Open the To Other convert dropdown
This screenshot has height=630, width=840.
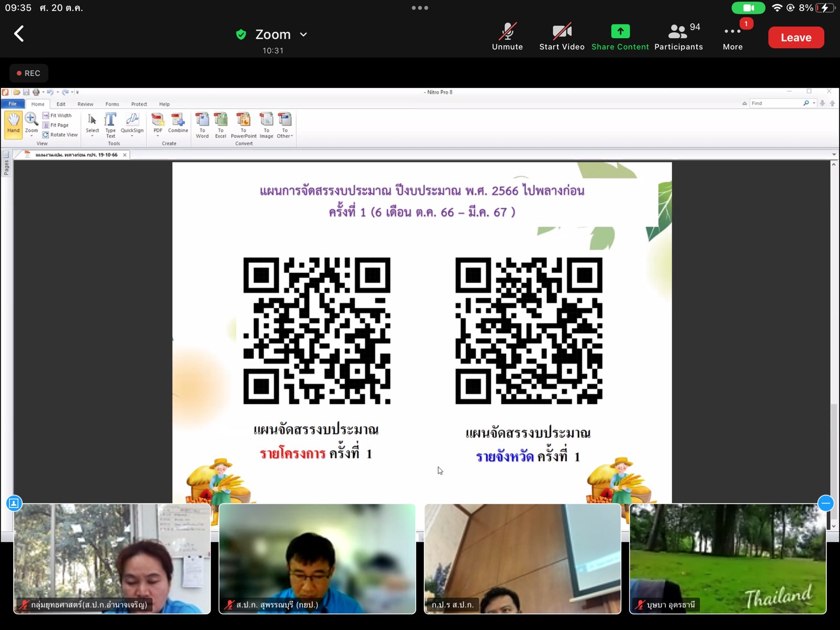point(285,125)
